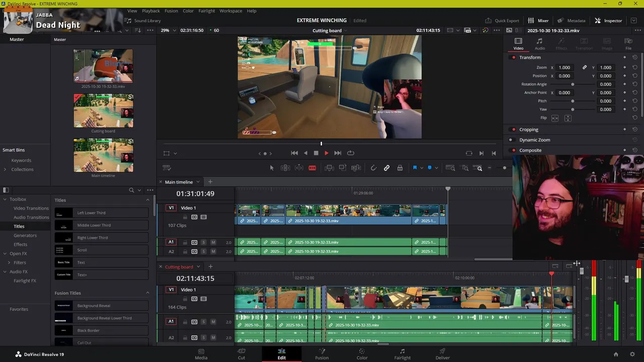Adjust the Rotation Angle slider
The image size is (644, 362).
[x=573, y=84]
